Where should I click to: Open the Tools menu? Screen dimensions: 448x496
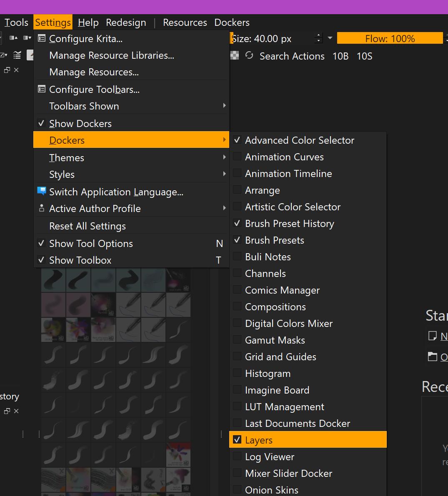(x=16, y=22)
